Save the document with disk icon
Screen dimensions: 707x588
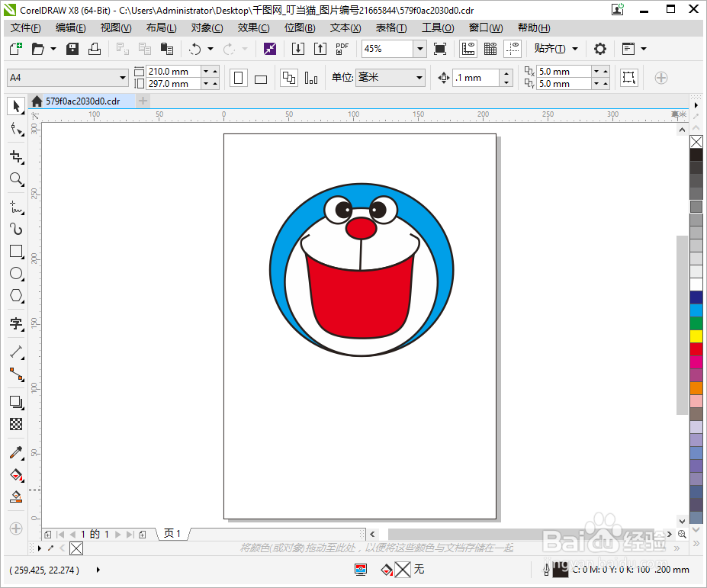72,49
